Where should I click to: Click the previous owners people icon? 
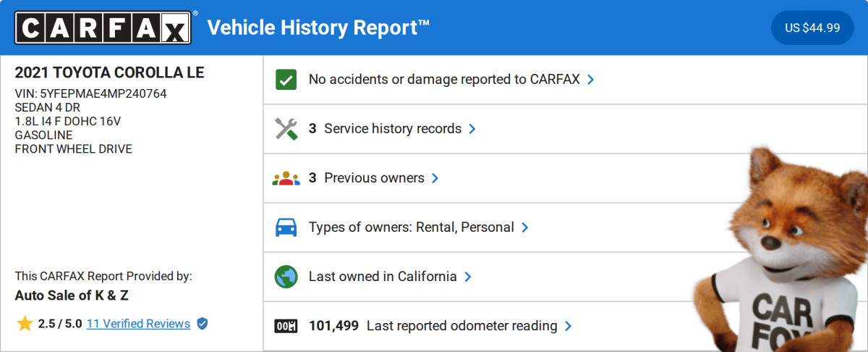tap(286, 178)
